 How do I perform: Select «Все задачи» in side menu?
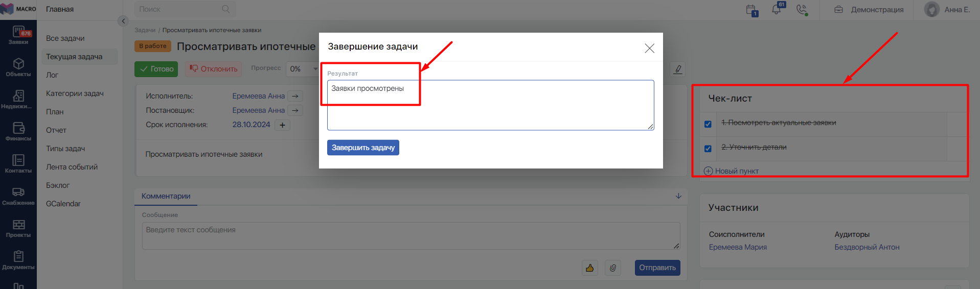(x=65, y=38)
